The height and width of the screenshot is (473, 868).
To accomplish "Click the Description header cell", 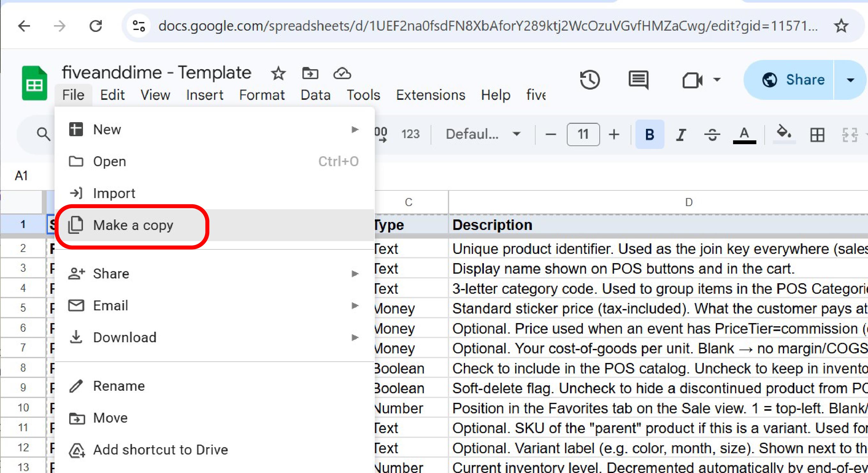I will tap(658, 225).
